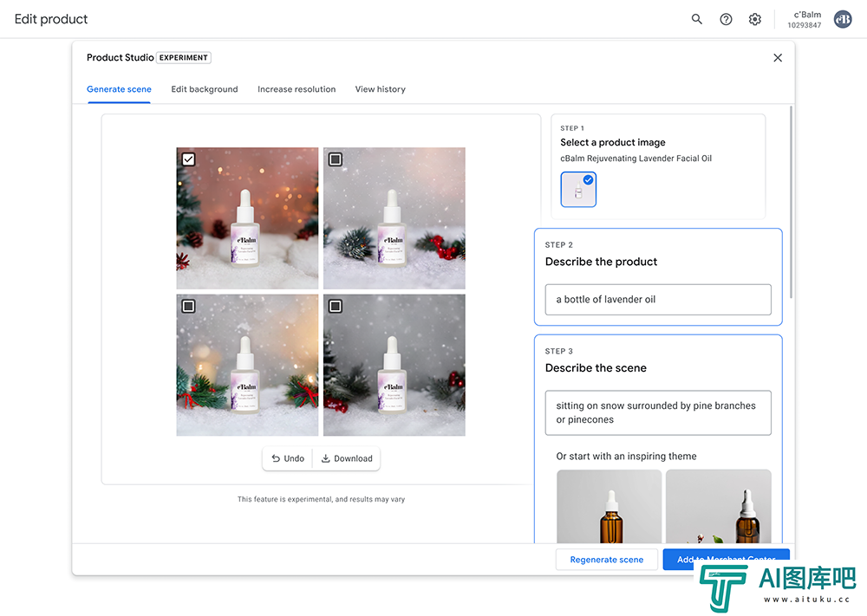This screenshot has width=867, height=616.
Task: Select the cBalm product image thumbnail in Step 1
Action: click(x=578, y=190)
